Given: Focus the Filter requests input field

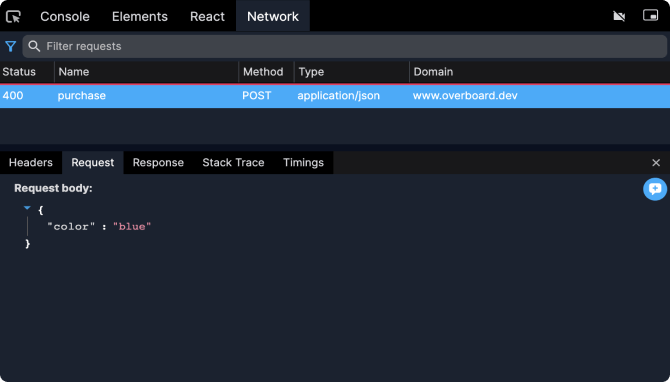Looking at the screenshot, I should [344, 46].
